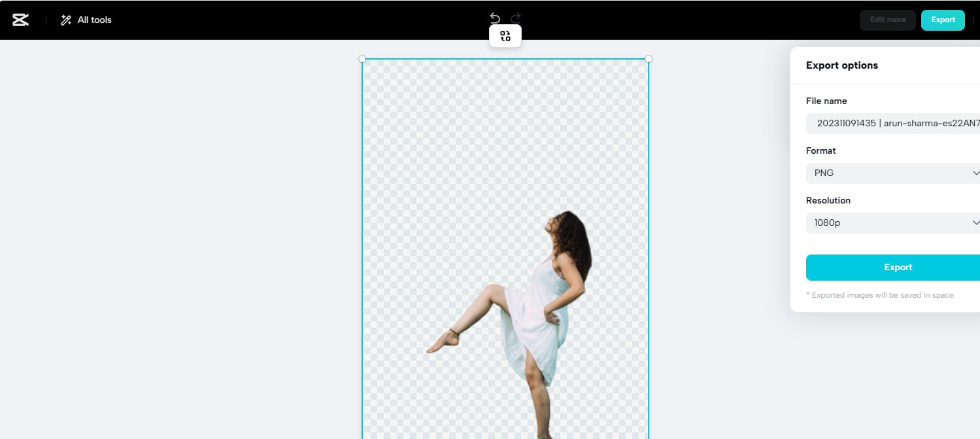Image resolution: width=980 pixels, height=439 pixels.
Task: Click the 'Resolution' label
Action: click(x=828, y=200)
